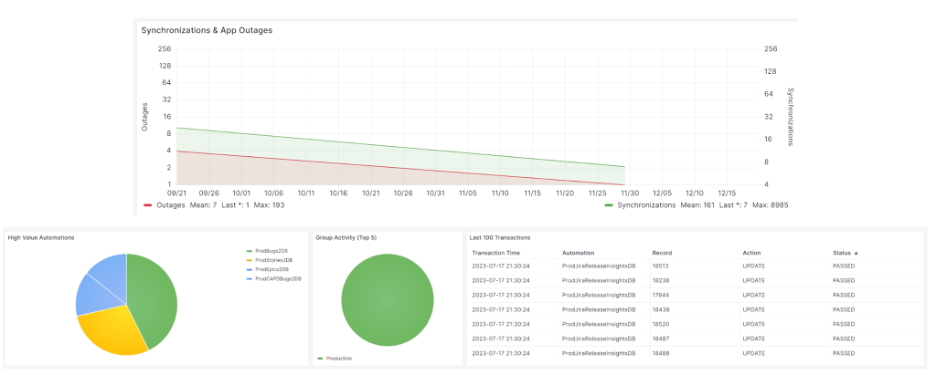Screen dimensions: 936x386
Task: Toggle the Production legend entry in Group Activity
Action: click(338, 358)
